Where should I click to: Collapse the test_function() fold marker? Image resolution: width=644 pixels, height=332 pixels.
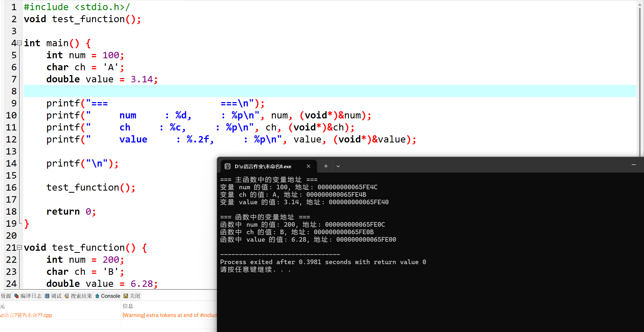click(x=19, y=248)
